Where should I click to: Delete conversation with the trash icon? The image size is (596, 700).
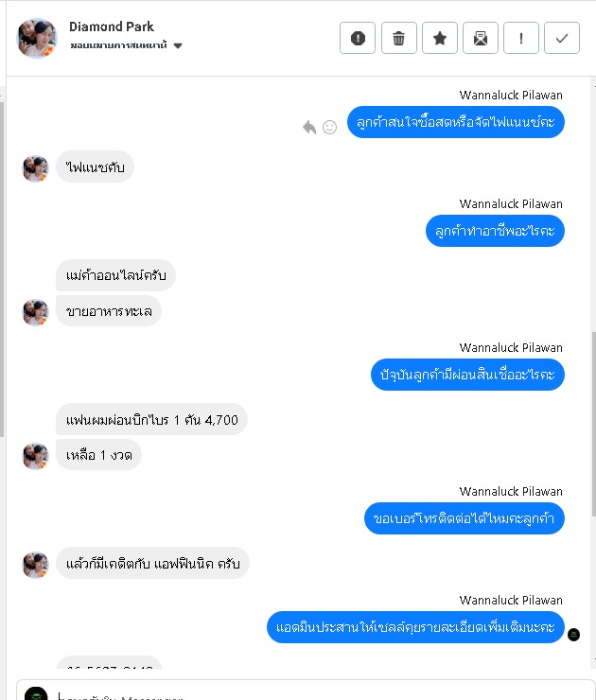tap(398, 38)
